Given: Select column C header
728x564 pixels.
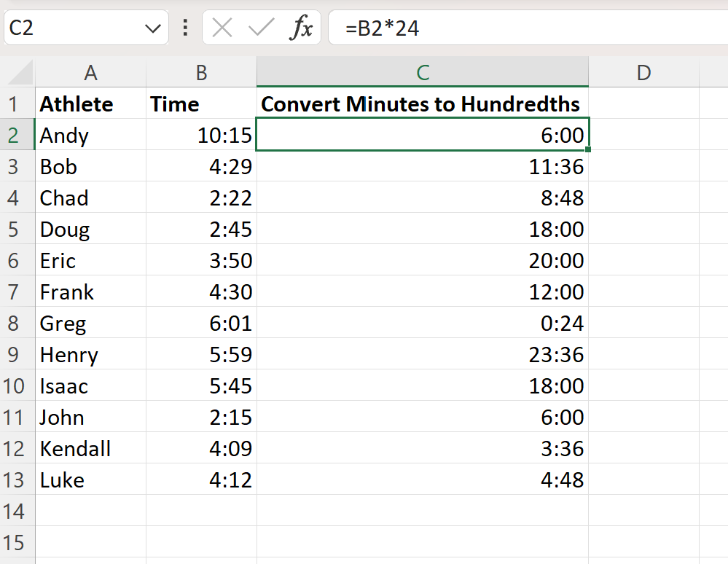Looking at the screenshot, I should pos(423,72).
